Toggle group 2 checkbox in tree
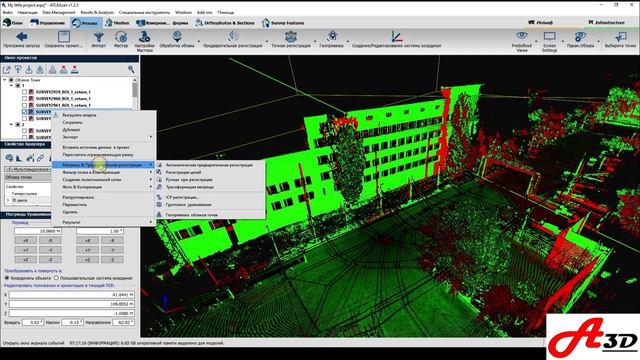Image resolution: width=640 pixels, height=360 pixels. (18, 124)
